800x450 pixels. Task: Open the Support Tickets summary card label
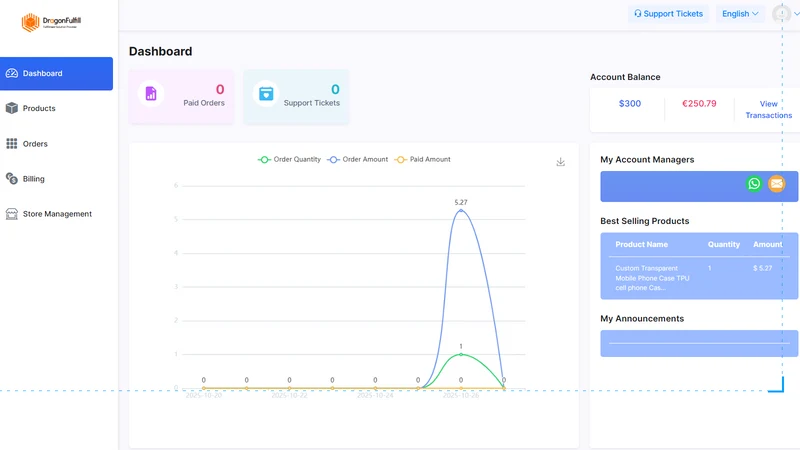(312, 103)
